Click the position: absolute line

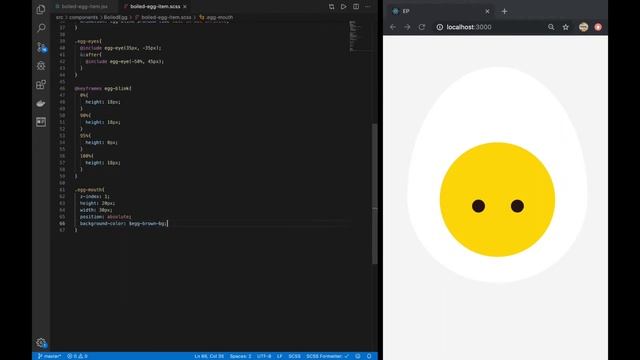105,217
